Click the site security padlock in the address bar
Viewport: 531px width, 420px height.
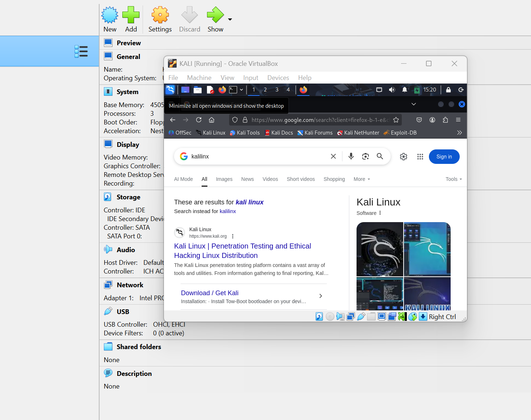[245, 120]
